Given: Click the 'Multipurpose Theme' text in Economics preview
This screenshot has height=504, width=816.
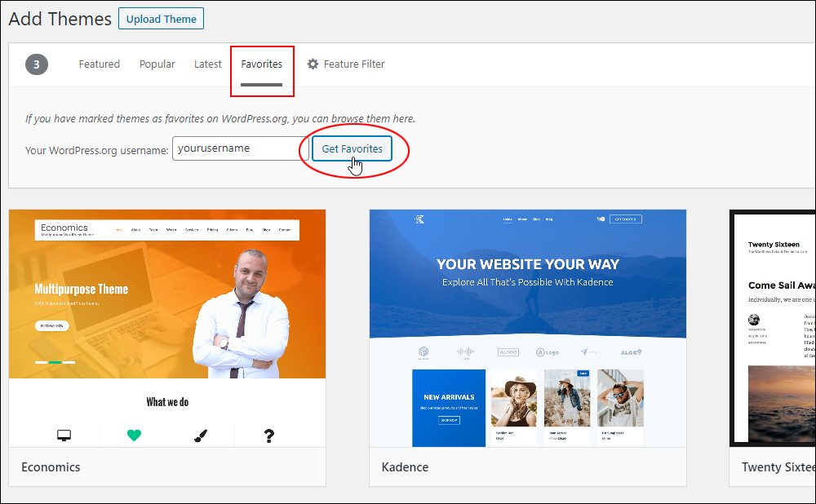Looking at the screenshot, I should [81, 290].
